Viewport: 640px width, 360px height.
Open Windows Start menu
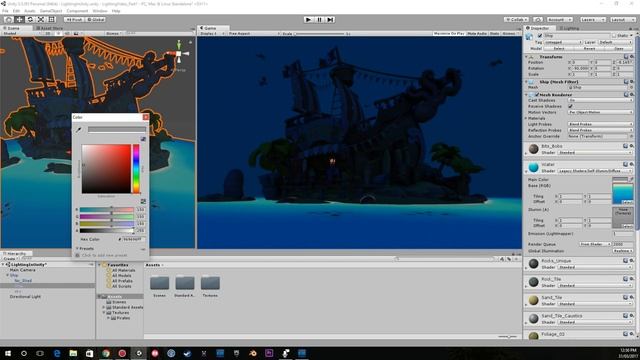pyautogui.click(x=8, y=353)
